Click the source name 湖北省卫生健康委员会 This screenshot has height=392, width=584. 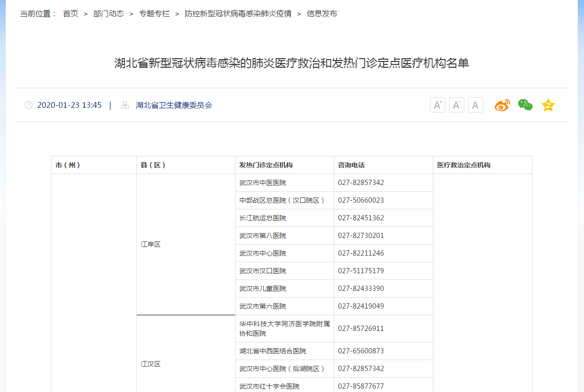pos(174,105)
